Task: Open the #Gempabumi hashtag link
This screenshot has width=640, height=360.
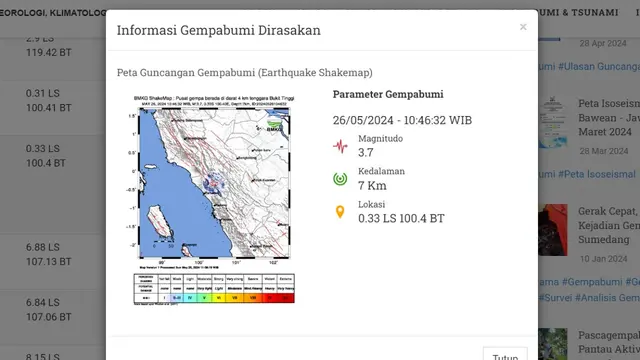Action: (x=592, y=282)
